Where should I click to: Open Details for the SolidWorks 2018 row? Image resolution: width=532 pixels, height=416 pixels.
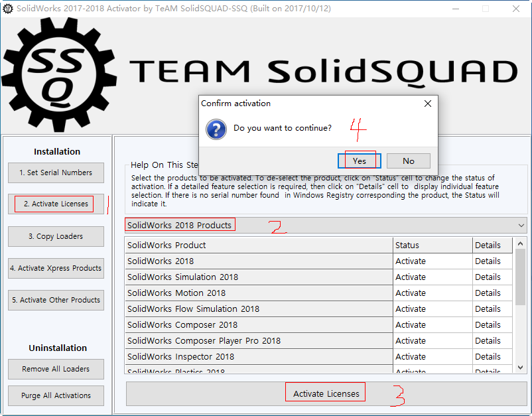[x=492, y=261]
